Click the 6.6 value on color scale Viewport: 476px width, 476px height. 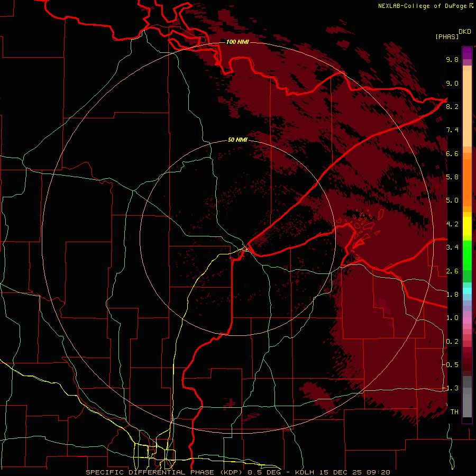452,153
